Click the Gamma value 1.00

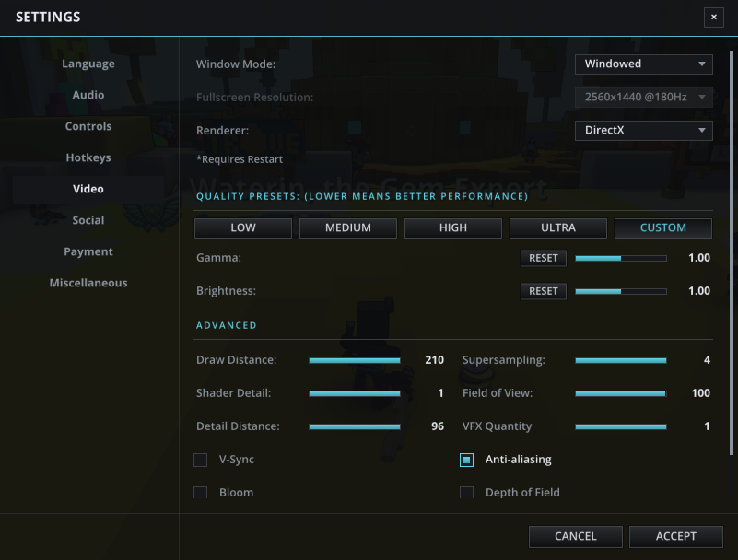699,258
